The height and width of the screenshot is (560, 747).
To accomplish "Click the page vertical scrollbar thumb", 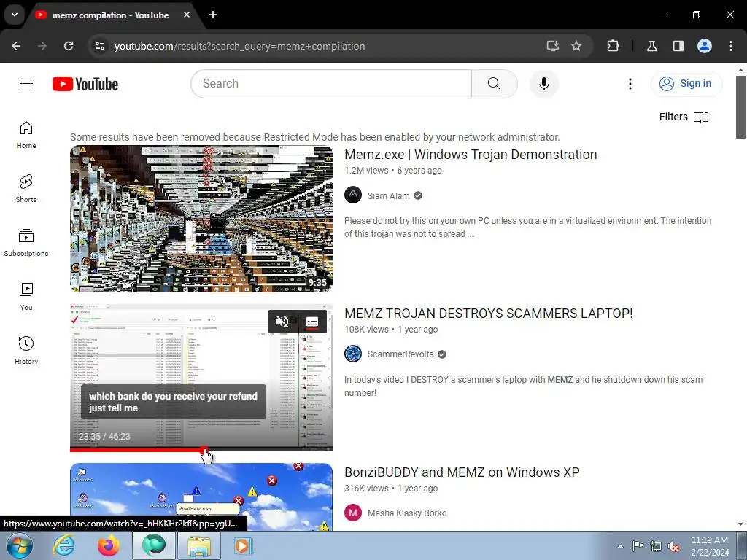I will [740, 107].
